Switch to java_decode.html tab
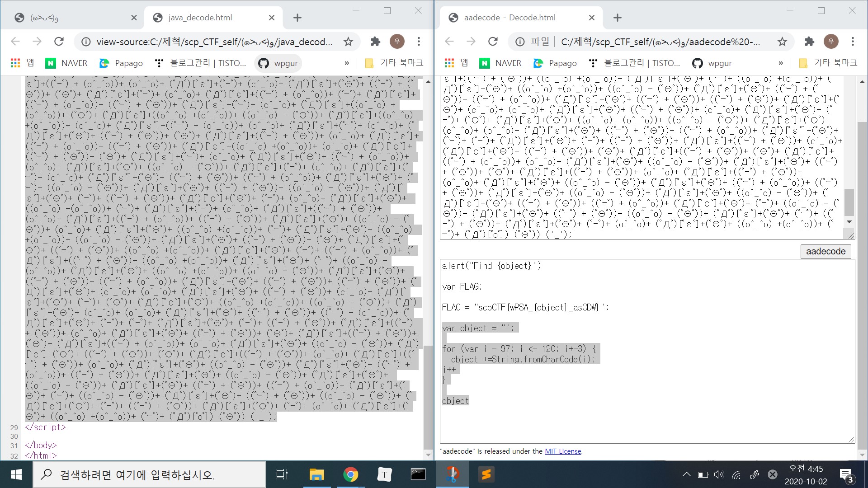Image resolution: width=868 pixels, height=488 pixels. [212, 18]
